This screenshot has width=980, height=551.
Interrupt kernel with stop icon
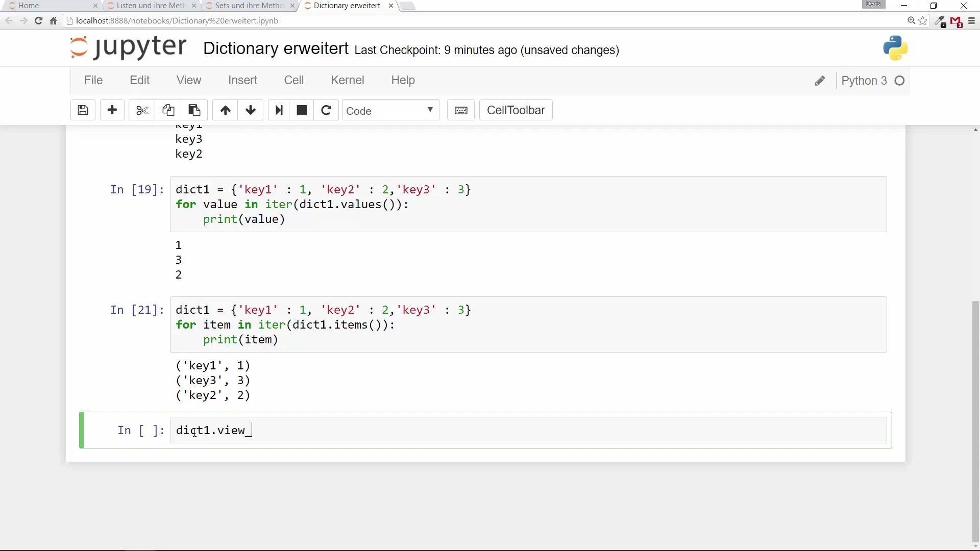[x=302, y=110]
